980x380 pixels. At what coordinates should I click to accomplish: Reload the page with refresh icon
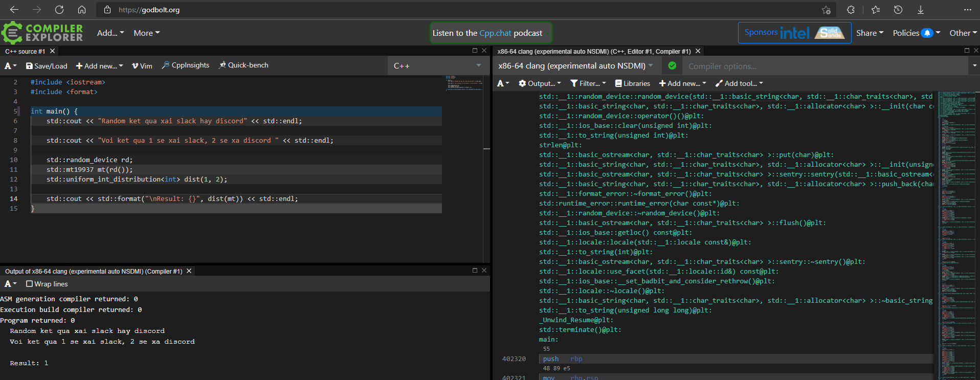[x=59, y=10]
